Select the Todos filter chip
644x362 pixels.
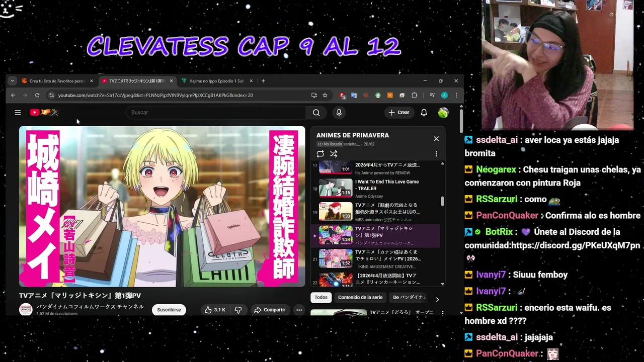pos(321,298)
